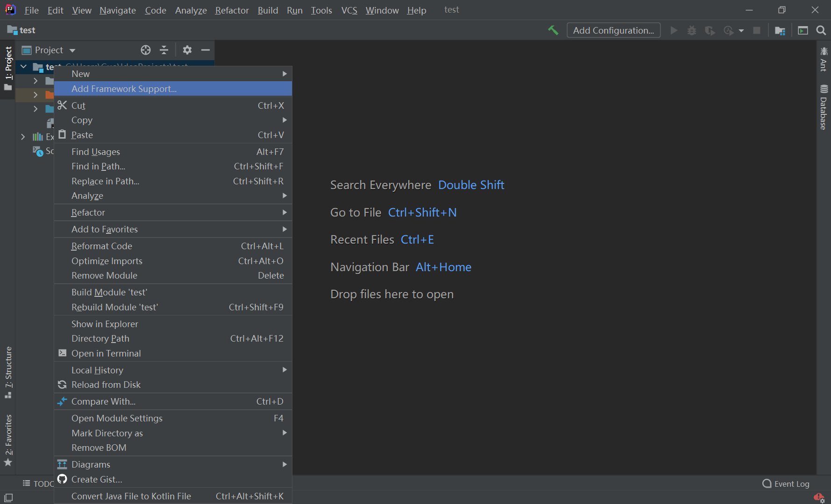Choose Find Usages from context menu

click(x=173, y=152)
